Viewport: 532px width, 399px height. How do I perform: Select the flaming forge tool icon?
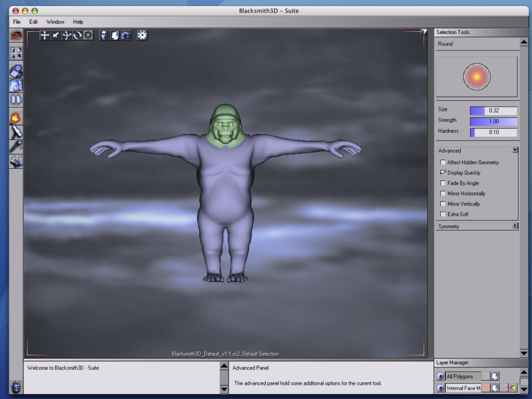(x=15, y=118)
